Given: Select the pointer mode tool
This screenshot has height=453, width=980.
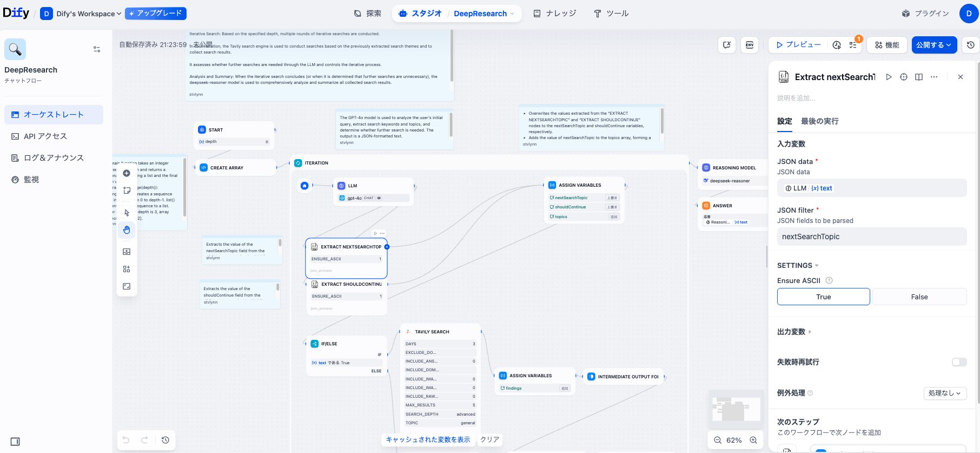Looking at the screenshot, I should 127,213.
